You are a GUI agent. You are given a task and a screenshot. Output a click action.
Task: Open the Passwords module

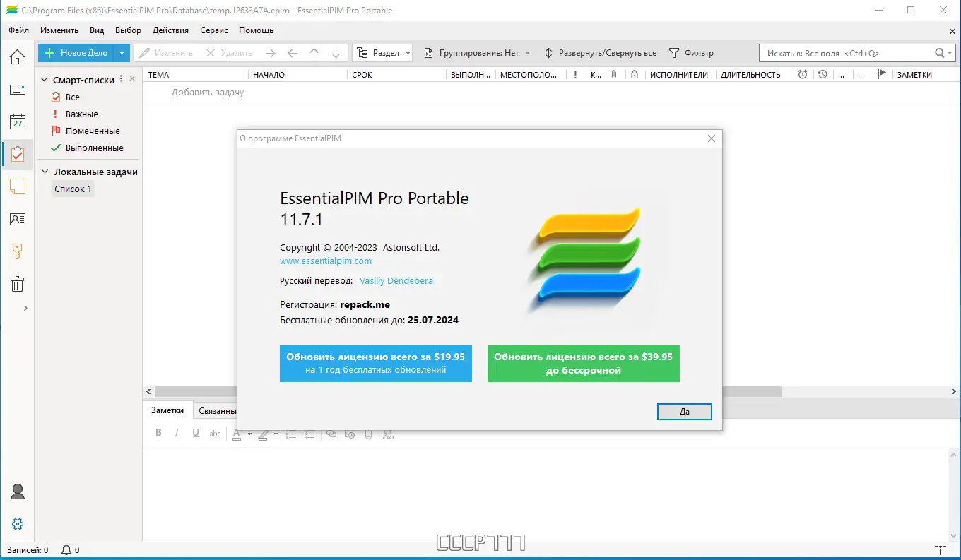(17, 251)
